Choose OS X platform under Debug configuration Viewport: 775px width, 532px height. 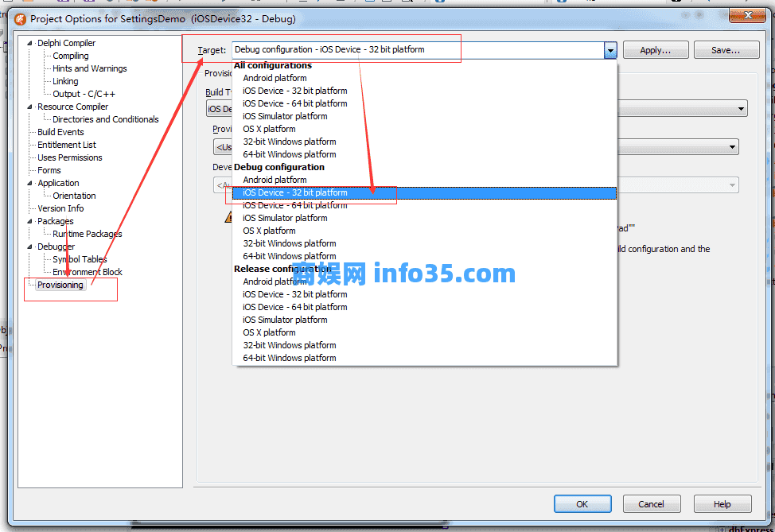pyautogui.click(x=425, y=231)
